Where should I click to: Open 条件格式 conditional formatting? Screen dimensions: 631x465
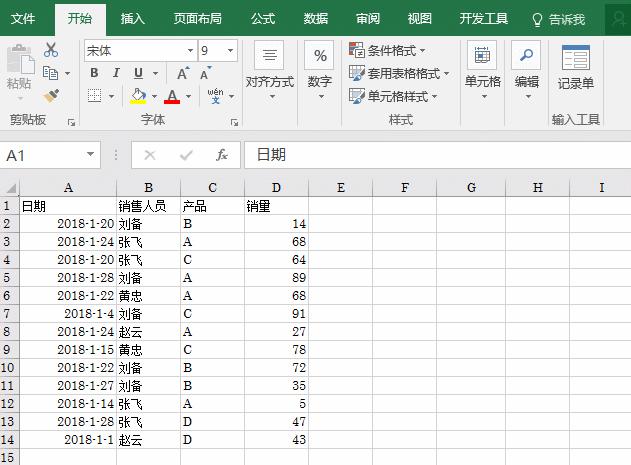click(x=387, y=50)
